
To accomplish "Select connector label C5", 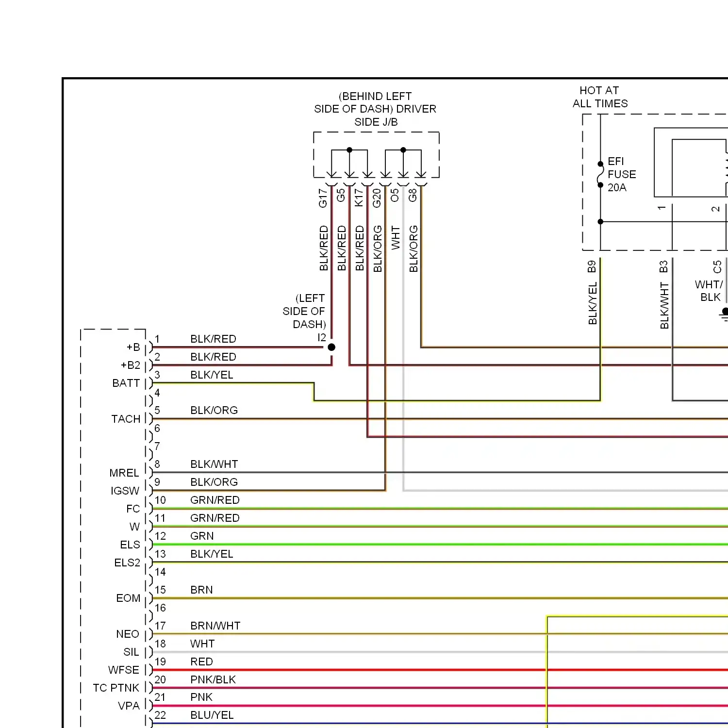I will (717, 267).
